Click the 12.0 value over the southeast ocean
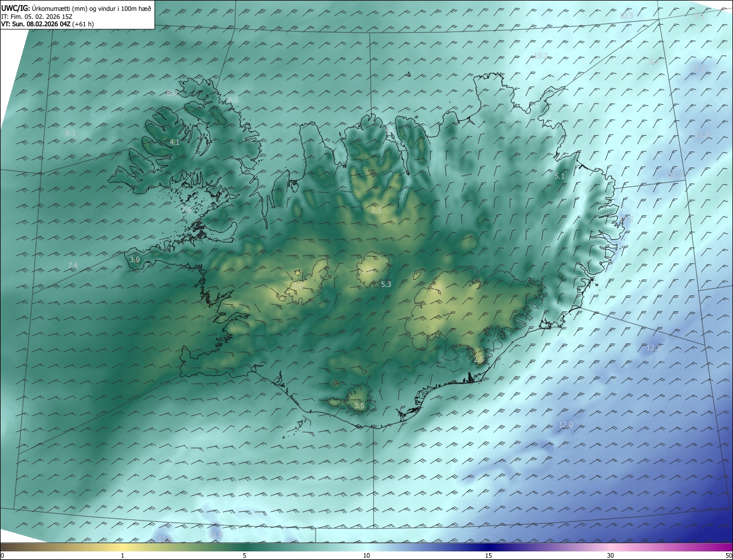The image size is (733, 560). (566, 424)
